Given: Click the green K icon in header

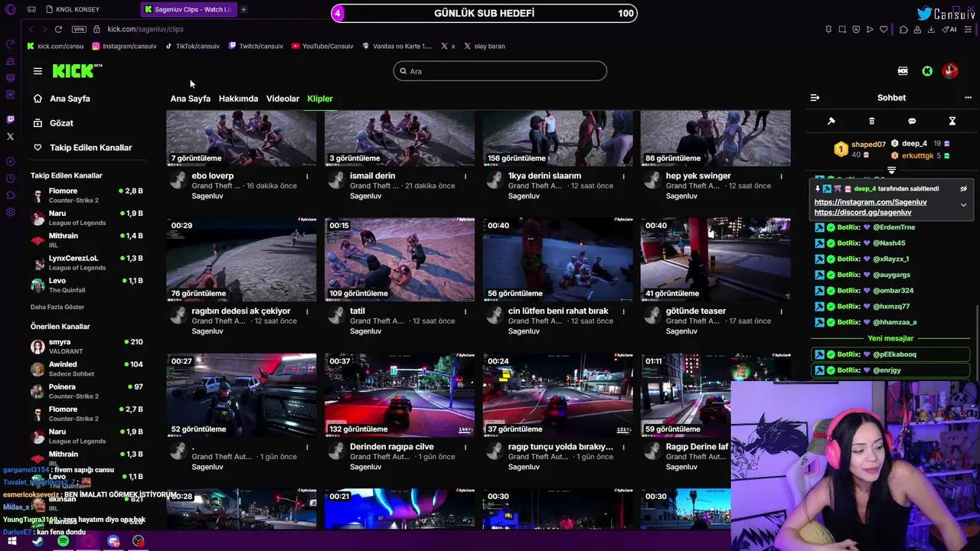Looking at the screenshot, I should (927, 71).
